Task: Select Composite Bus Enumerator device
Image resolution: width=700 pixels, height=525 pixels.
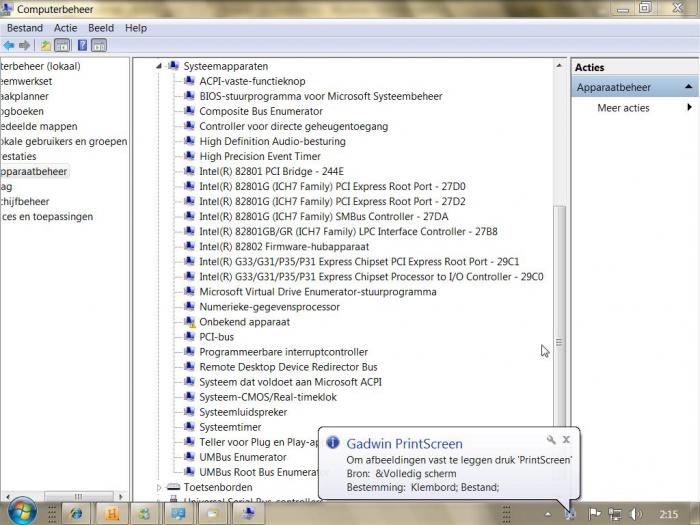Action: point(261,111)
